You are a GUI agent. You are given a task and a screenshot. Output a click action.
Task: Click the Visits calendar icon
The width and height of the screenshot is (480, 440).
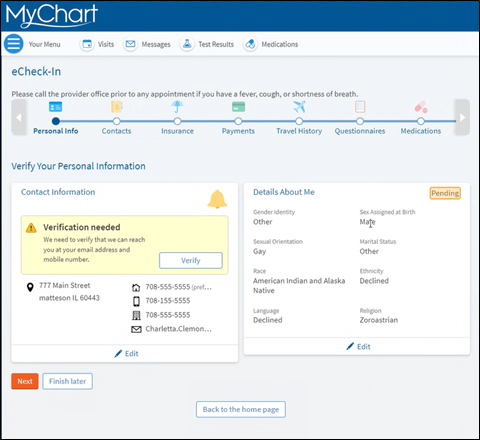[87, 44]
